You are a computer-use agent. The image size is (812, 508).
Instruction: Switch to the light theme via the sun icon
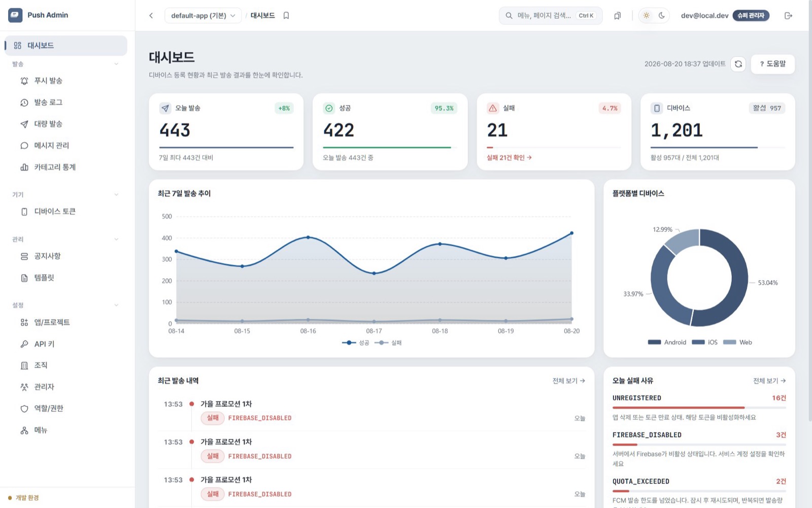[x=646, y=16]
